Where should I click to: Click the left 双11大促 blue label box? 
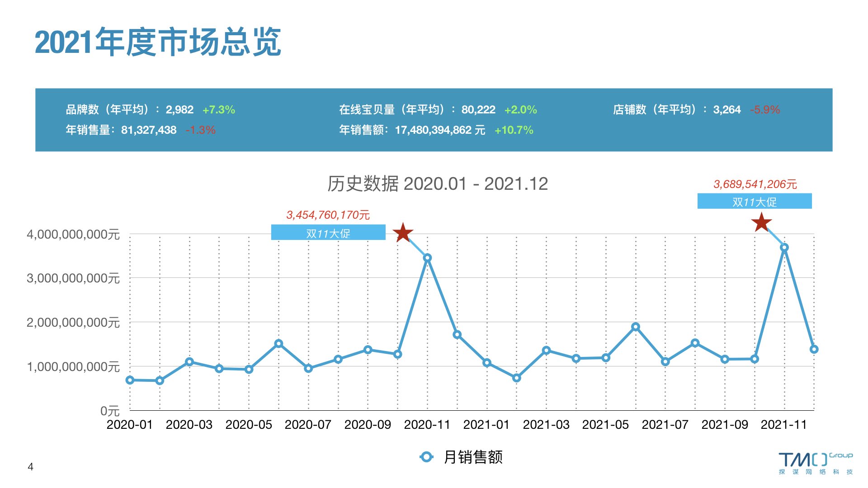[328, 233]
